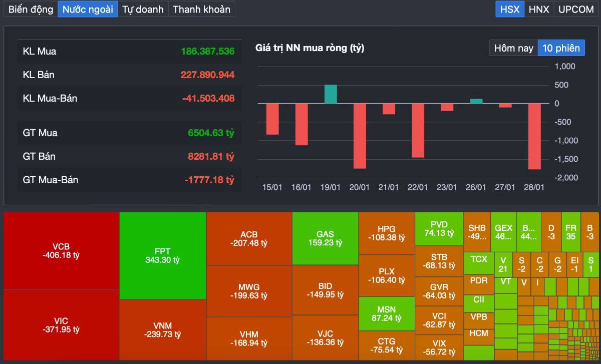Image resolution: width=601 pixels, height=364 pixels.
Task: Click the KL Bán value 227.890.944
Action: click(x=207, y=75)
